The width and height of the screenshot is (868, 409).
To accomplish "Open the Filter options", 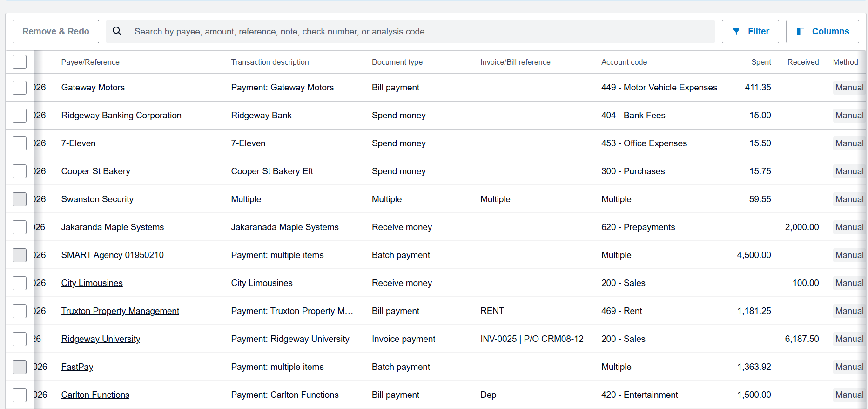I will (750, 32).
